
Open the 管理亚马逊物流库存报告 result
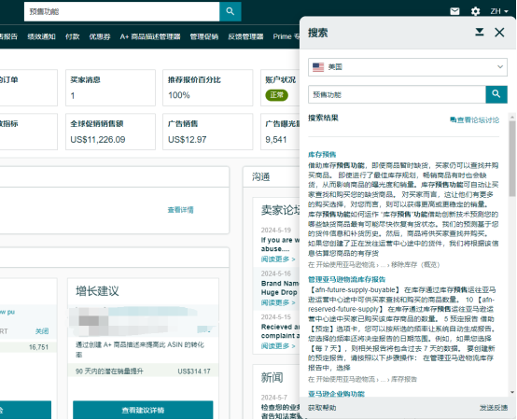[346, 280]
